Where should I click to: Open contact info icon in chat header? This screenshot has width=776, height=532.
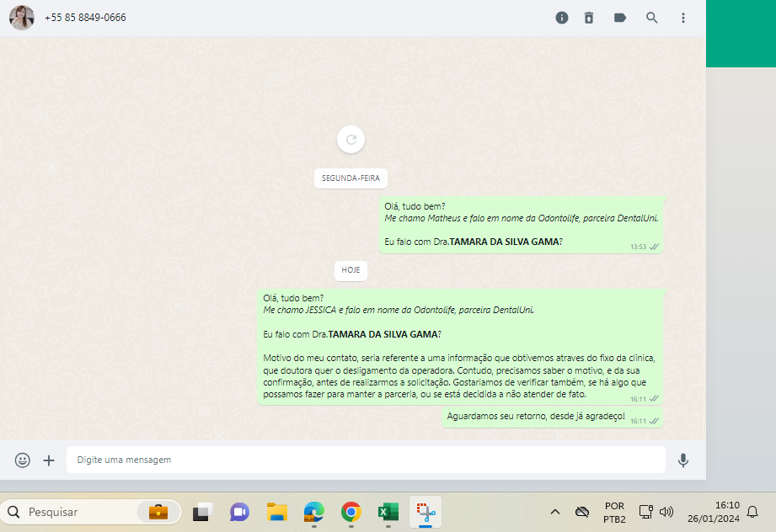[562, 18]
